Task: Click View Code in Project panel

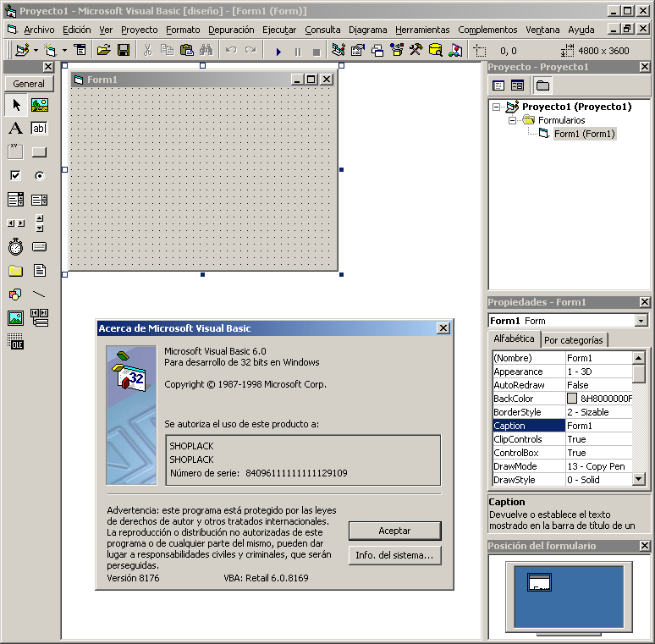Action: [x=498, y=85]
